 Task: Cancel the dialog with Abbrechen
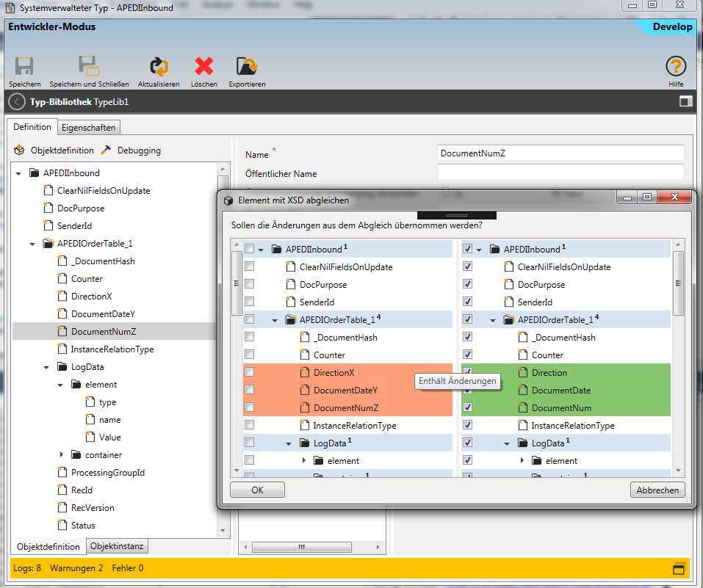pyautogui.click(x=657, y=490)
